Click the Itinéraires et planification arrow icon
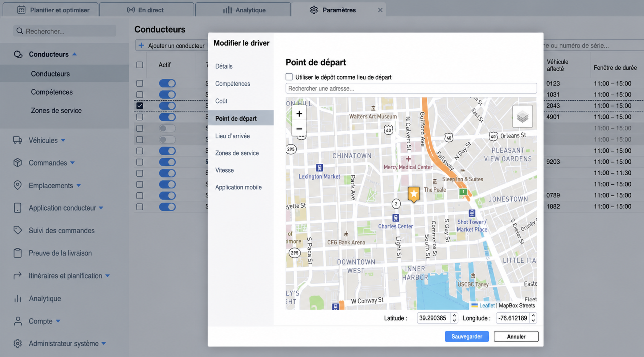This screenshot has height=357, width=644. 18,276
